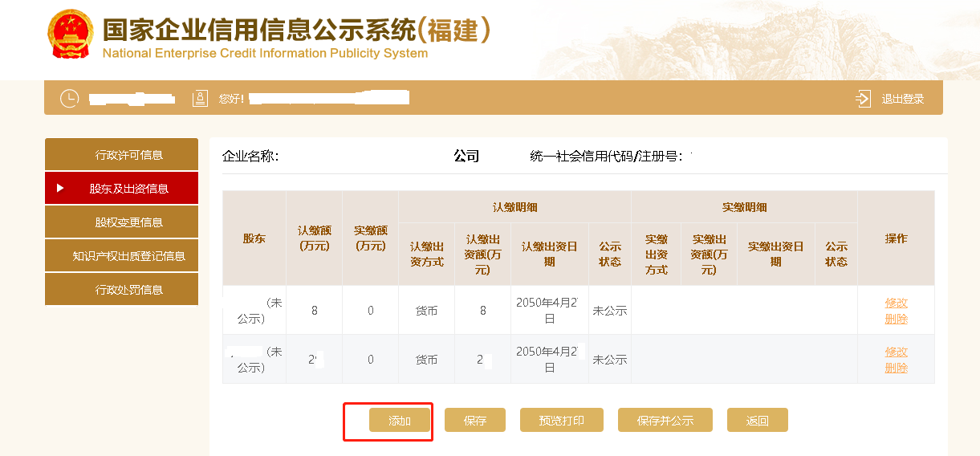The image size is (980, 456).
Task: Click the 预览打印 button
Action: click(562, 420)
